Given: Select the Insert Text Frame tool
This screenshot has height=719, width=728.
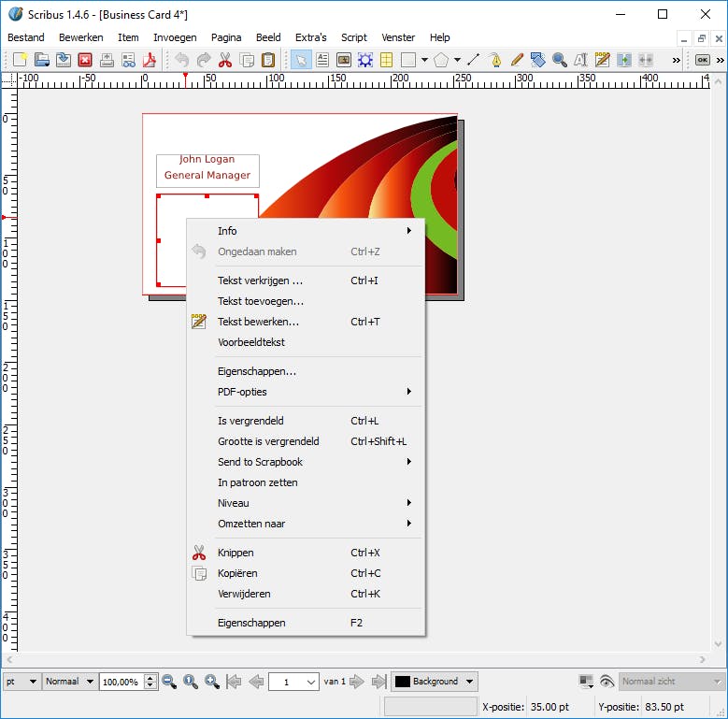Looking at the screenshot, I should coord(322,60).
